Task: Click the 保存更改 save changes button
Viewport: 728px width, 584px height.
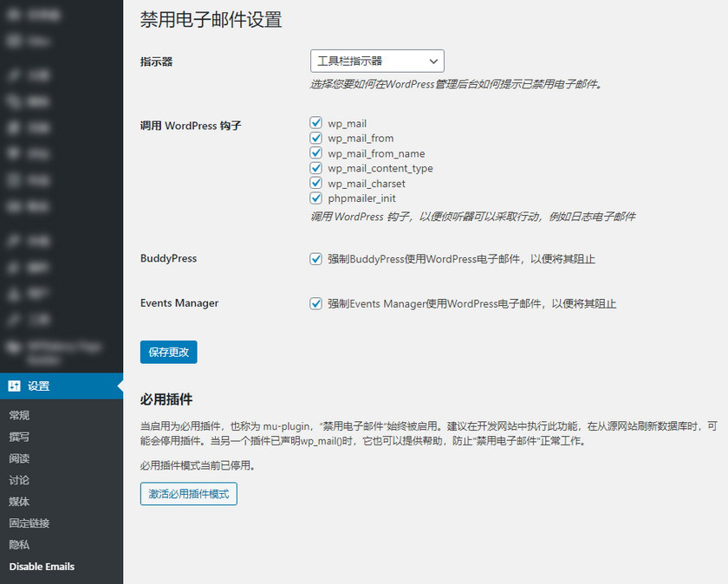Action: [x=169, y=353]
